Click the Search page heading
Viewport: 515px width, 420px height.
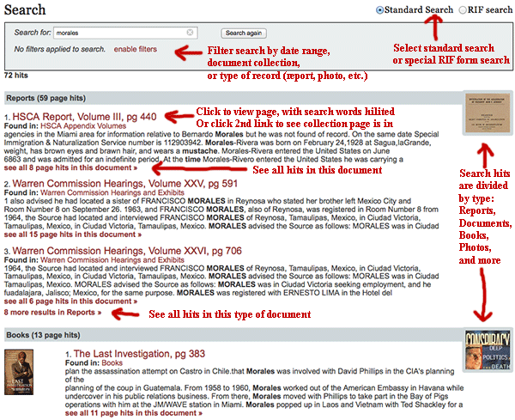click(x=25, y=9)
